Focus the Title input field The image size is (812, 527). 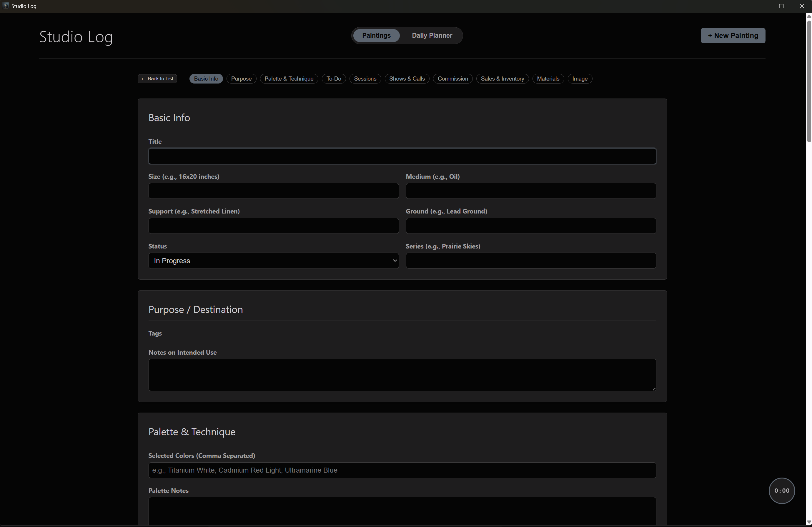(x=402, y=156)
